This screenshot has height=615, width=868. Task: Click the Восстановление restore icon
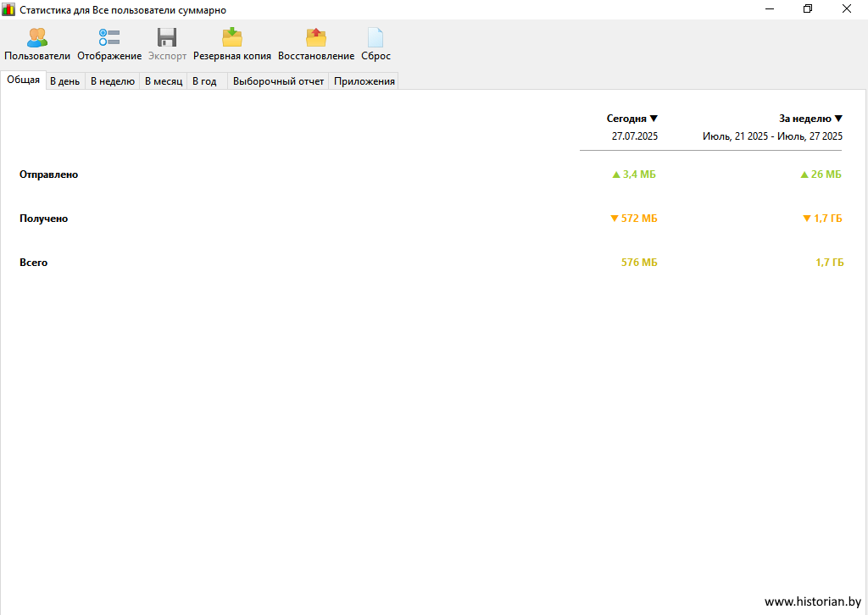click(x=316, y=38)
